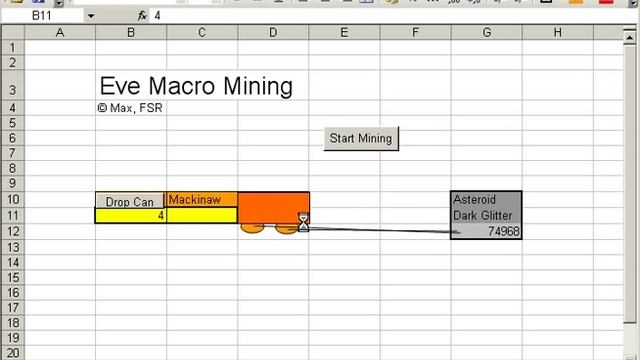The height and width of the screenshot is (360, 640).
Task: Select the Mackinaw cell
Action: [x=202, y=200]
